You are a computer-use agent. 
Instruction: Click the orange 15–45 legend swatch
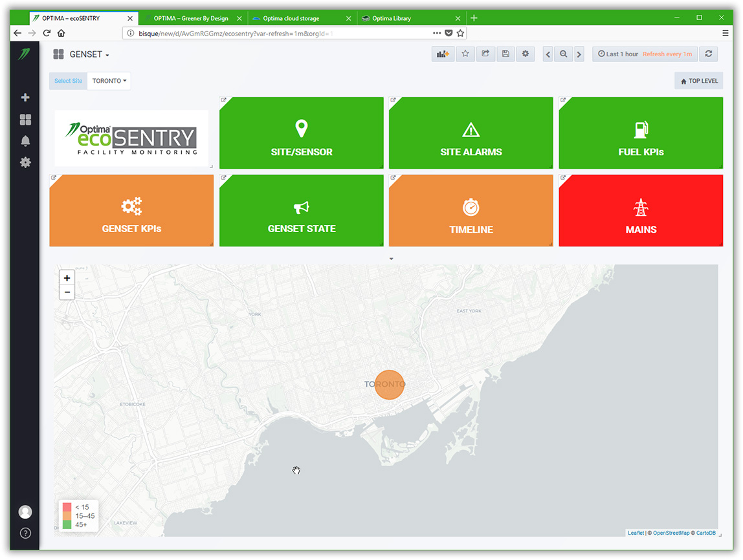click(x=67, y=516)
